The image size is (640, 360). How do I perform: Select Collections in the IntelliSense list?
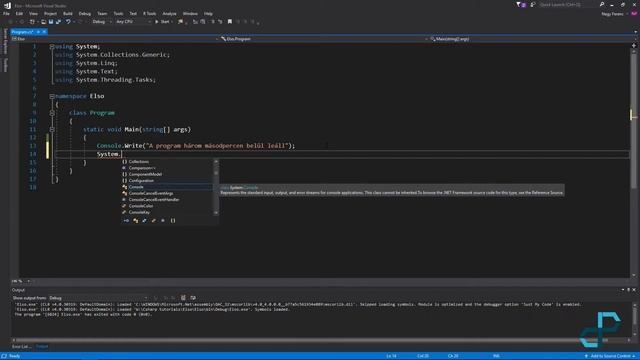click(167, 162)
